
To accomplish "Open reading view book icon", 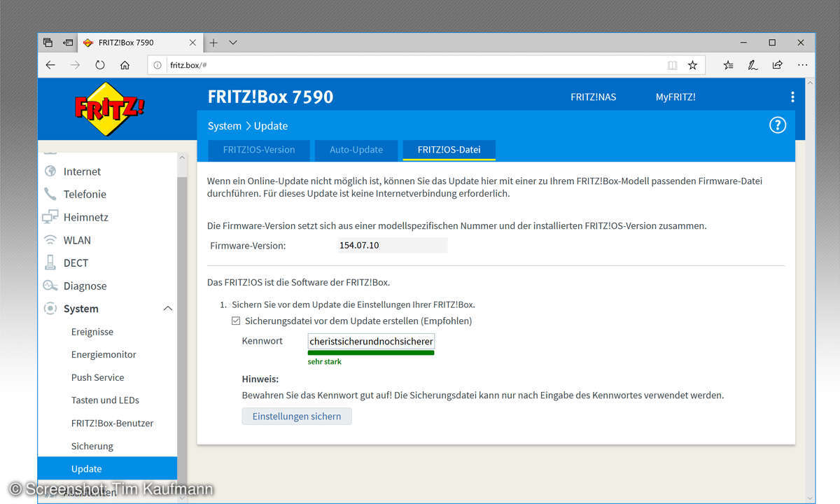I will click(x=672, y=65).
